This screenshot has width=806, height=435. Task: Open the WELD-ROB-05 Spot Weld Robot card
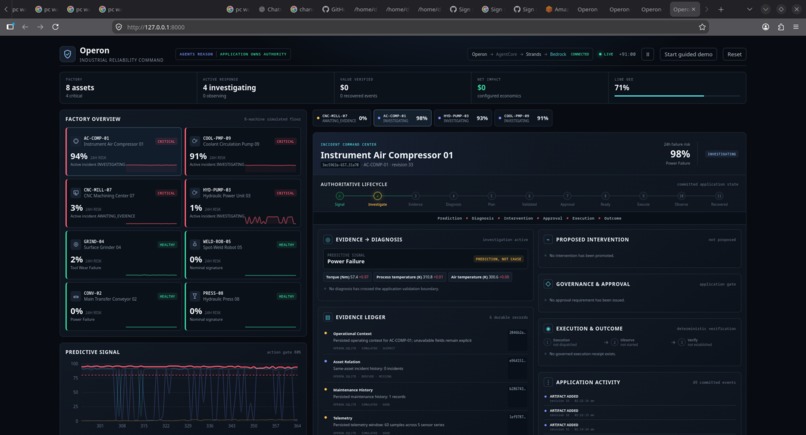[x=243, y=255]
